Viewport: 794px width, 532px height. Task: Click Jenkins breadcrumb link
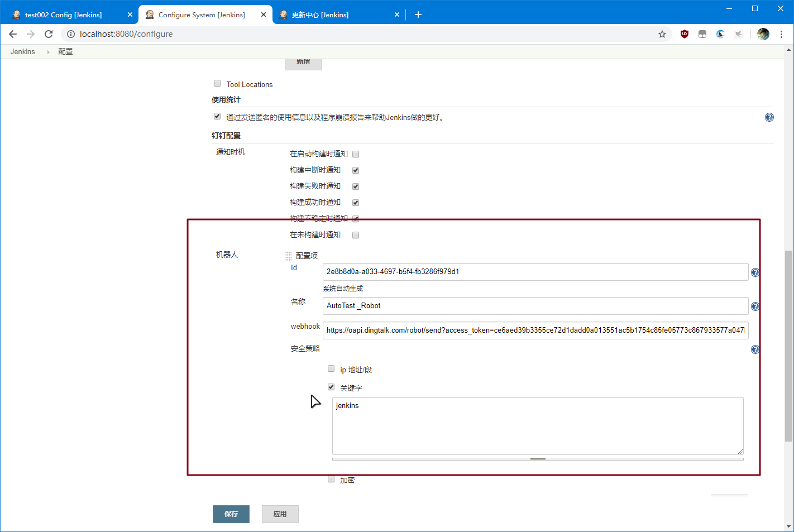pos(23,51)
